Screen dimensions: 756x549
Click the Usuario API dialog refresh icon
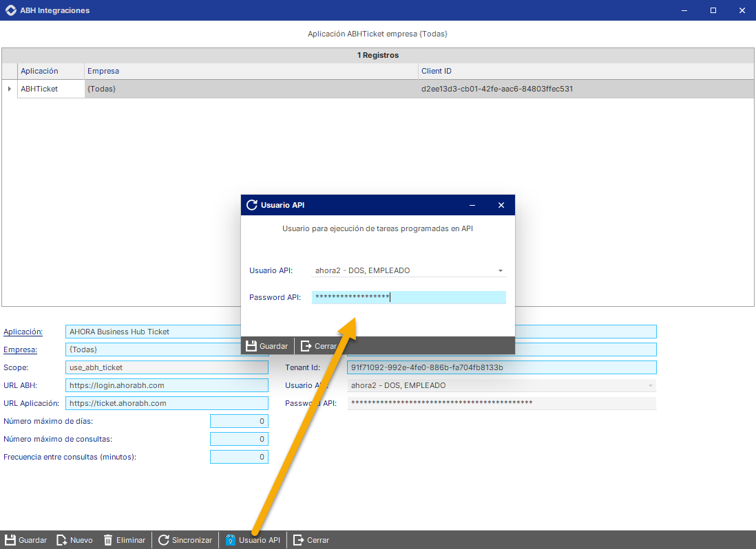[x=252, y=205]
